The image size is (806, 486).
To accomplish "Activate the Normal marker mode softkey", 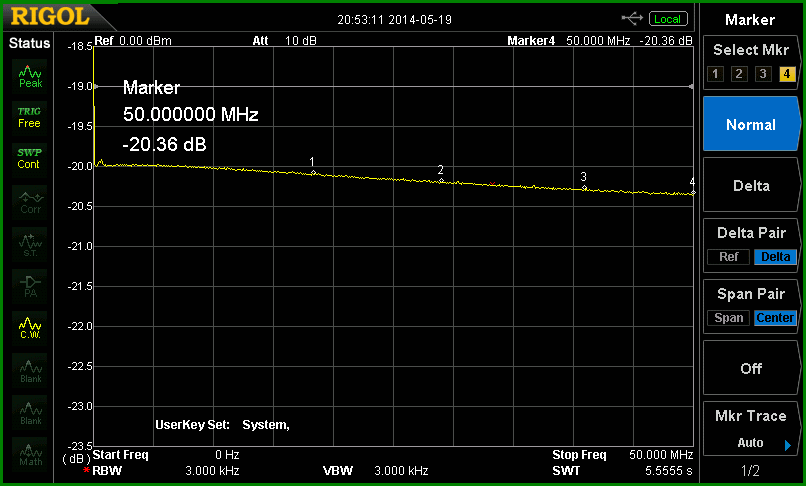I will (x=751, y=124).
